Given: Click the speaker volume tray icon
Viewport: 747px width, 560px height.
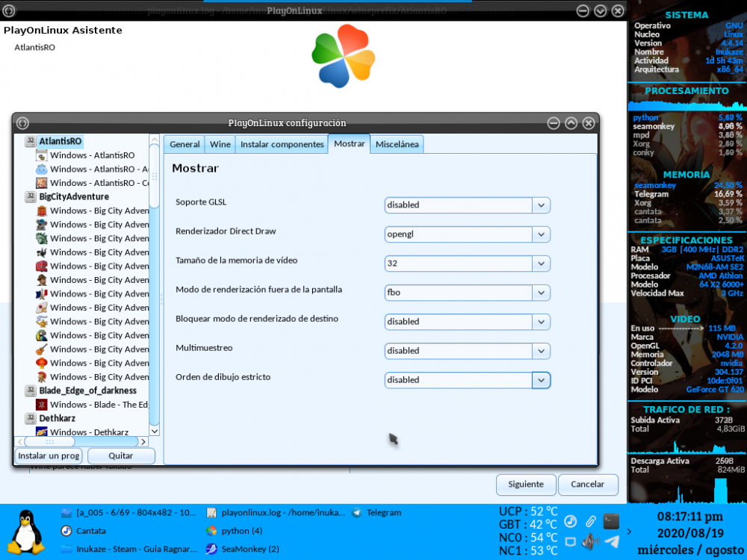Looking at the screenshot, I should [590, 541].
